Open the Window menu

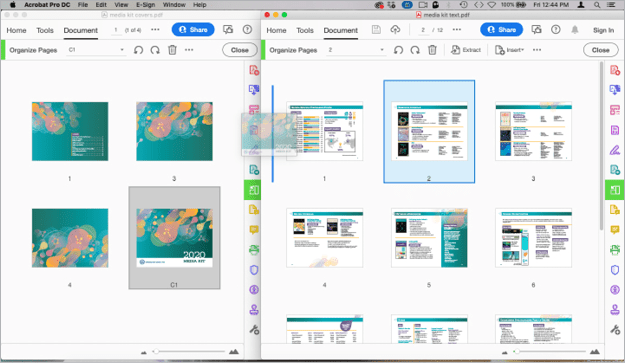point(174,5)
